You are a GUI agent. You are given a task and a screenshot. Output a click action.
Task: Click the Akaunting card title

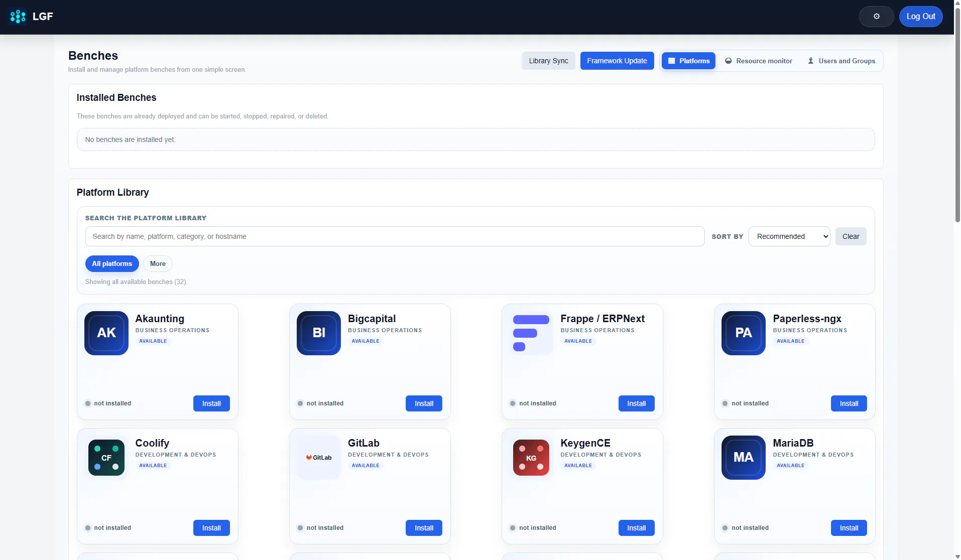click(x=160, y=319)
